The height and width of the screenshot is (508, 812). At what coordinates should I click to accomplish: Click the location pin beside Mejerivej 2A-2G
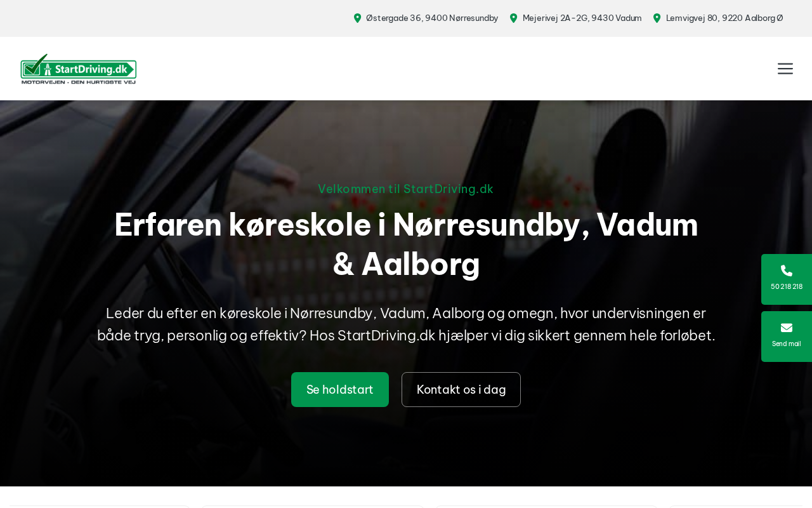point(514,18)
